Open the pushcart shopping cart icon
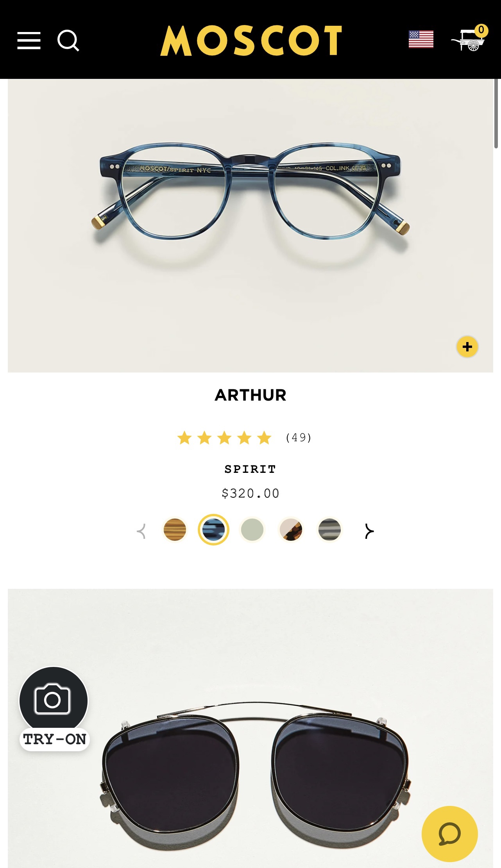 tap(469, 39)
